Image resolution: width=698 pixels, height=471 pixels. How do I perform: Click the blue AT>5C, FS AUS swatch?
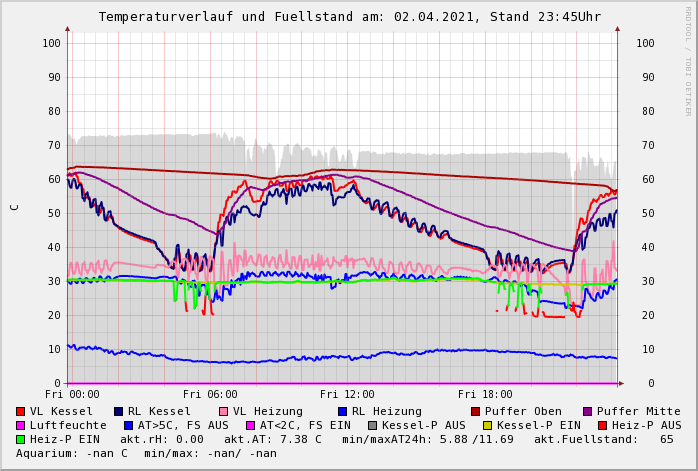[128, 425]
